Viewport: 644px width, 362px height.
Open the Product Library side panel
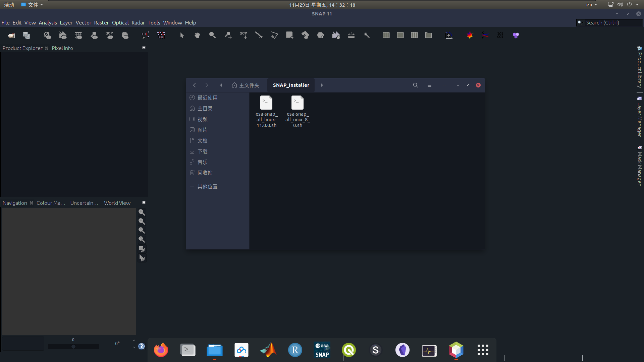click(640, 67)
